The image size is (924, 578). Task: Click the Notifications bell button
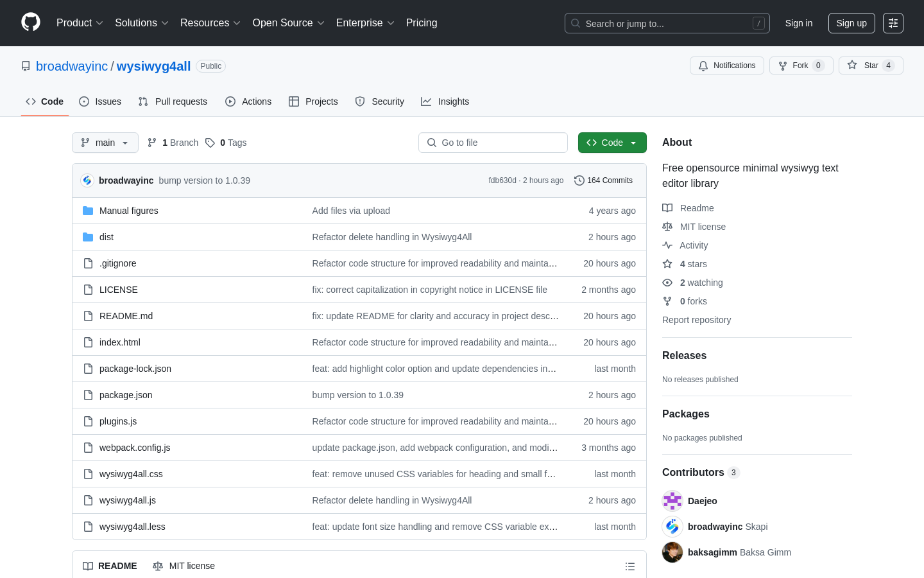pyautogui.click(x=727, y=66)
